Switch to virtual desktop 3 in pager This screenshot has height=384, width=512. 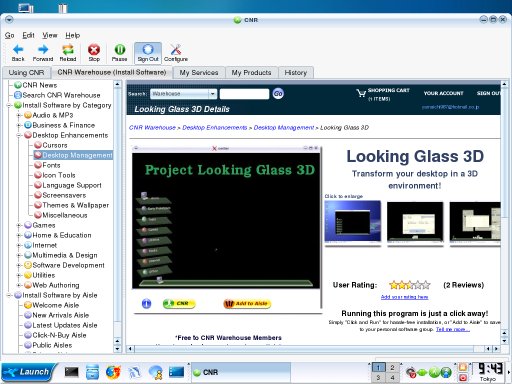coord(378,377)
